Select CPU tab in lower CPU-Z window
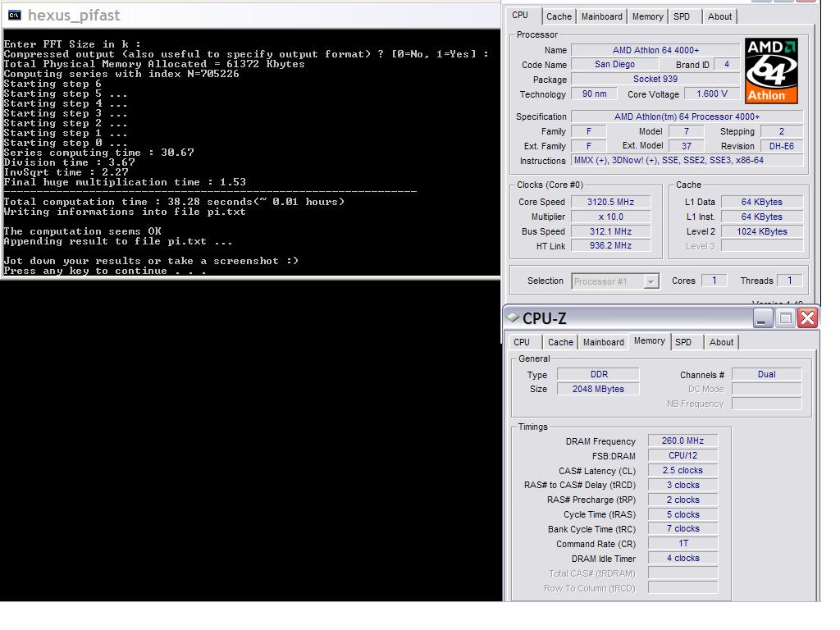840x630 pixels. pyautogui.click(x=522, y=342)
